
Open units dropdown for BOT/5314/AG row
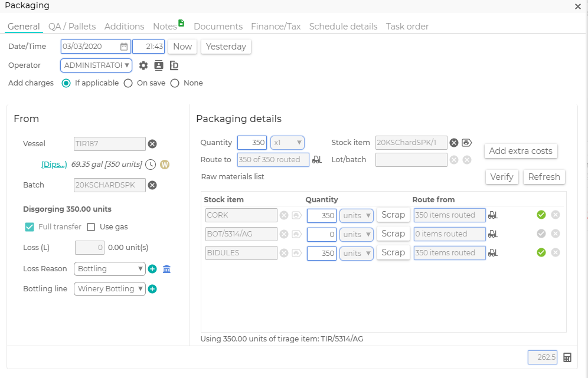[x=356, y=235]
